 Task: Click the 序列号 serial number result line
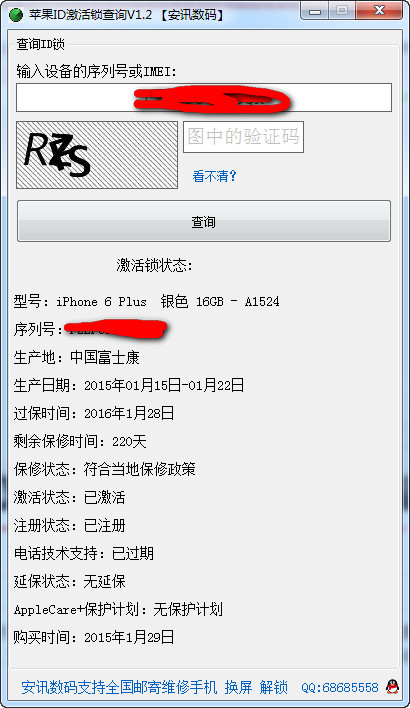click(90, 329)
